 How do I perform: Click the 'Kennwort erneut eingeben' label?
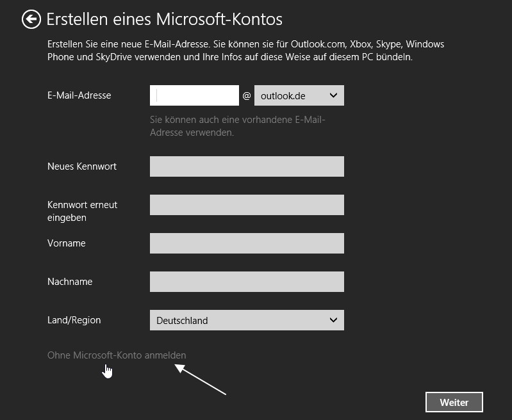(x=82, y=211)
